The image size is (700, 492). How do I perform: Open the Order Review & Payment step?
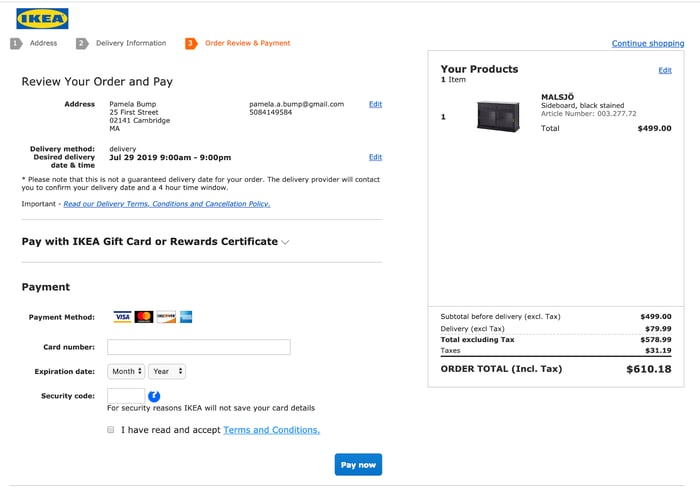(x=247, y=44)
